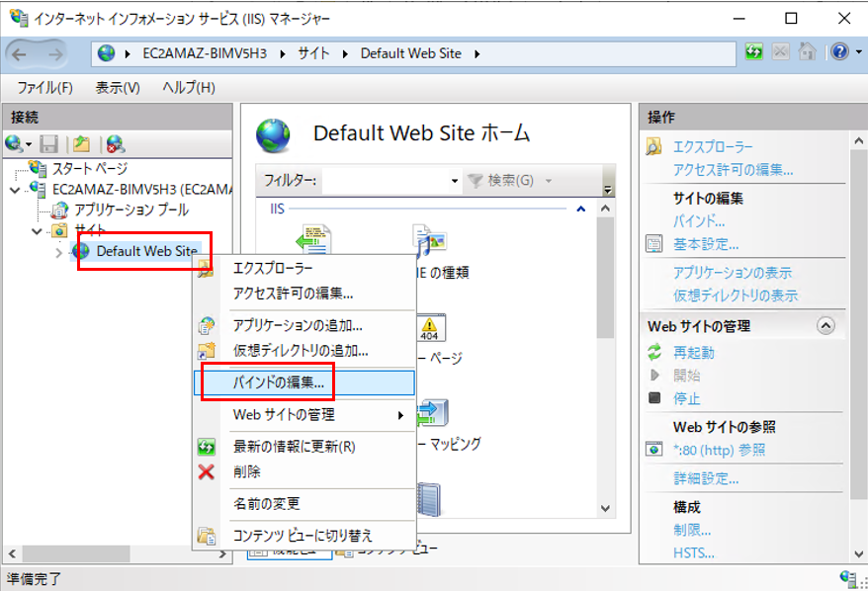Collapse the Sites (サイト) tree node
The height and width of the screenshot is (592, 868).
click(x=37, y=231)
